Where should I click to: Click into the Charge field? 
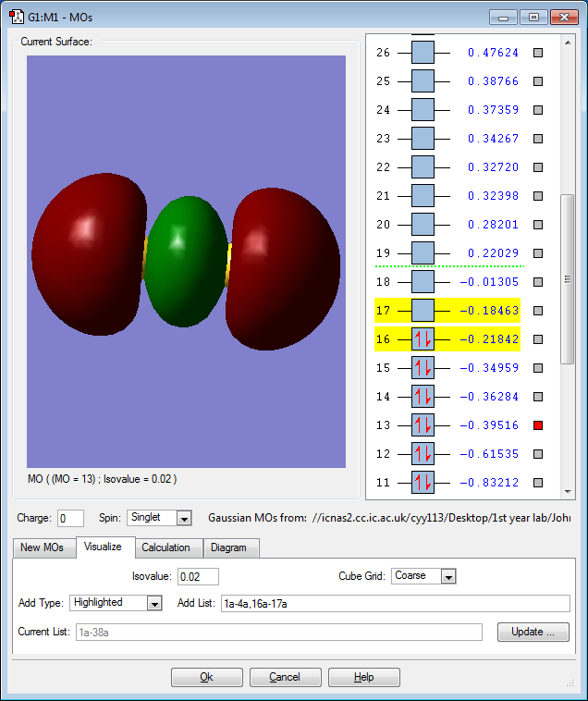pos(70,519)
